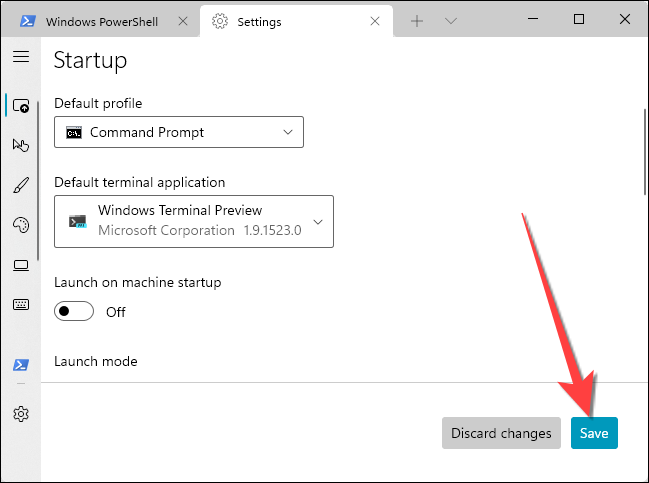This screenshot has width=649, height=483.
Task: Open the new tab profile dropdown chevron
Action: [x=451, y=21]
